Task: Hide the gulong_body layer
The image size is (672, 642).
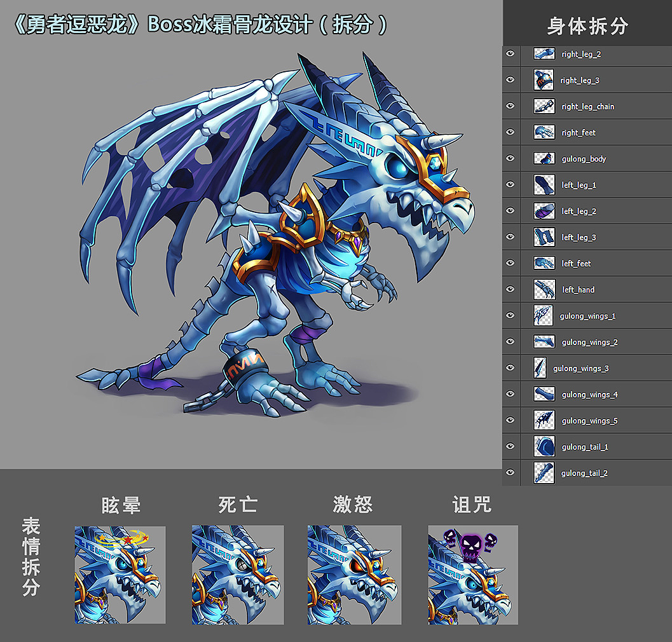Action: tap(510, 158)
